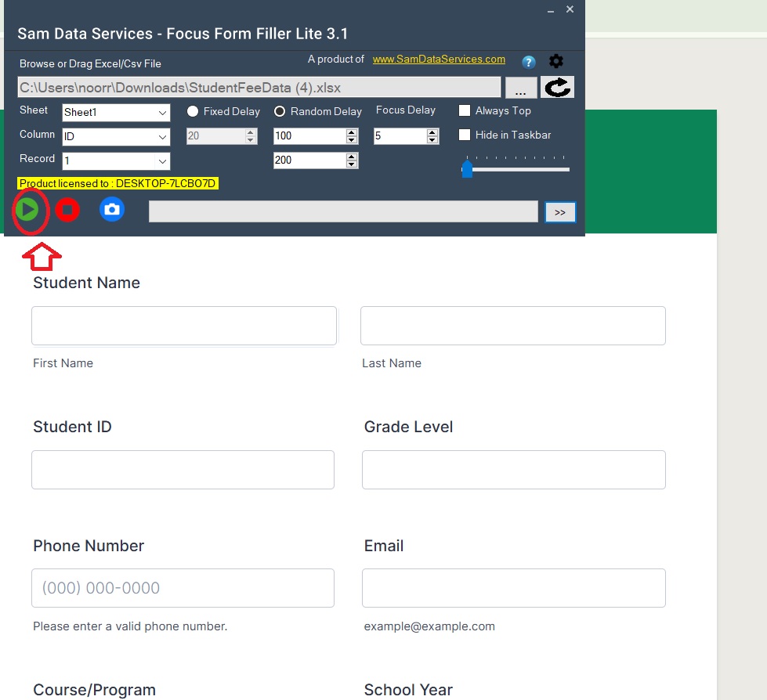Visit the www.SamDataServices.com link
Image resolution: width=767 pixels, height=700 pixels.
tap(439, 60)
